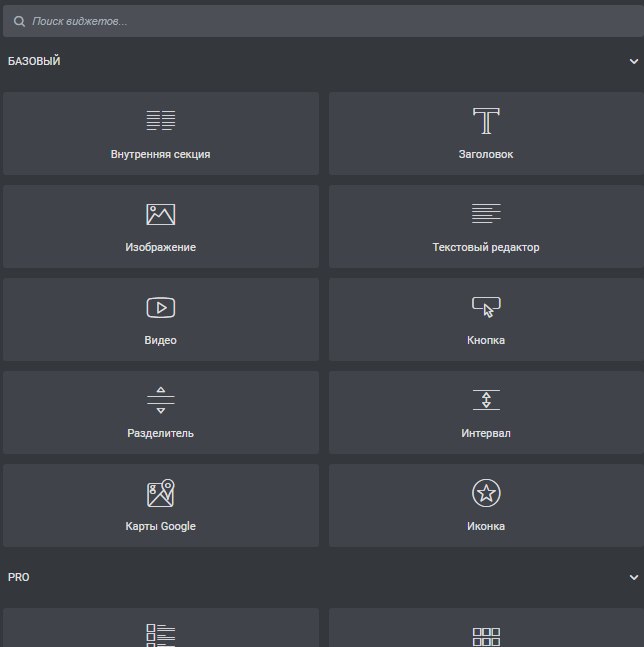Select the Разделитель divider widget

click(x=161, y=412)
